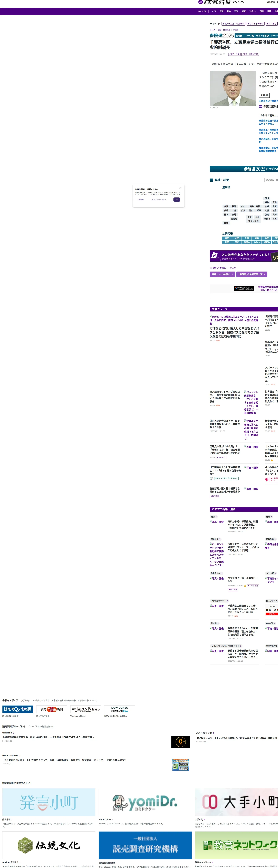
Task: Open The Japan News logo
Action: pyautogui.click(x=86, y=709)
